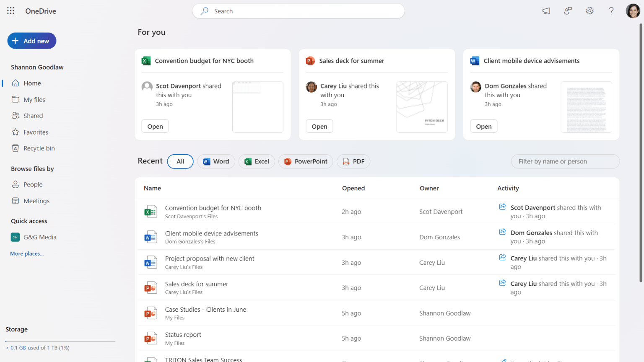Viewport: 644px width, 362px height.
Task: Click the Filter by name or person field
Action: (565, 161)
